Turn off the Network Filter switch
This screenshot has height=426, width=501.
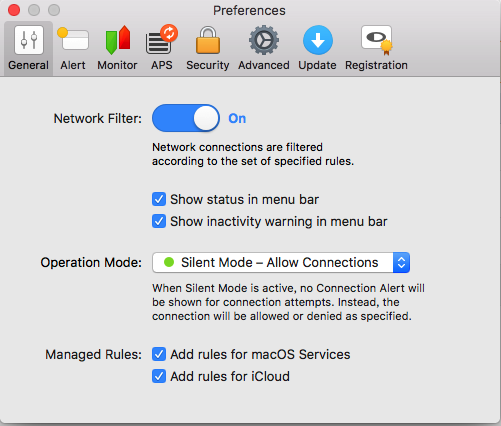click(x=186, y=118)
